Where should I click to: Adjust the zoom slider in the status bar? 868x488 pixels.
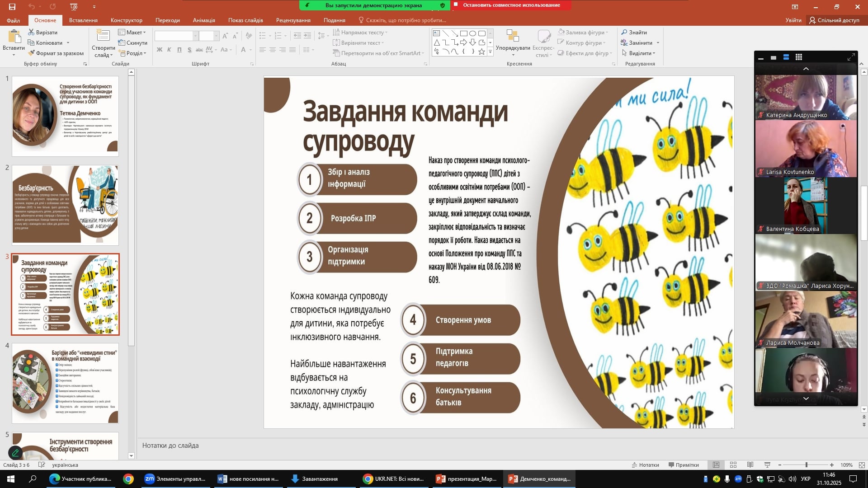[806, 465]
